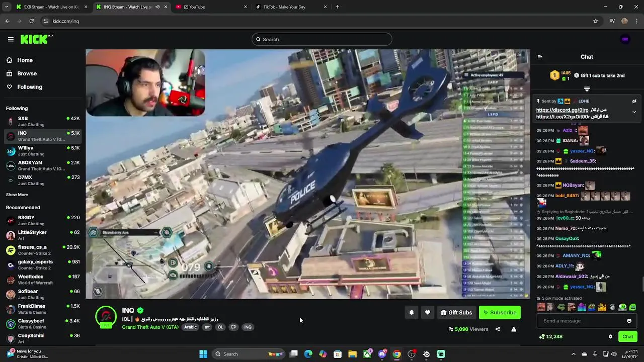Open the chat emoji picker

629,321
